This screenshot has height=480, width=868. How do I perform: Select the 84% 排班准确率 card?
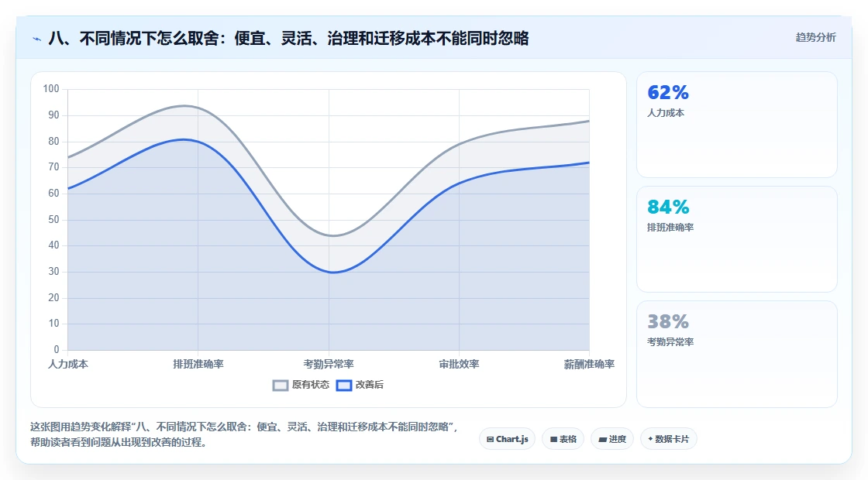click(x=737, y=239)
